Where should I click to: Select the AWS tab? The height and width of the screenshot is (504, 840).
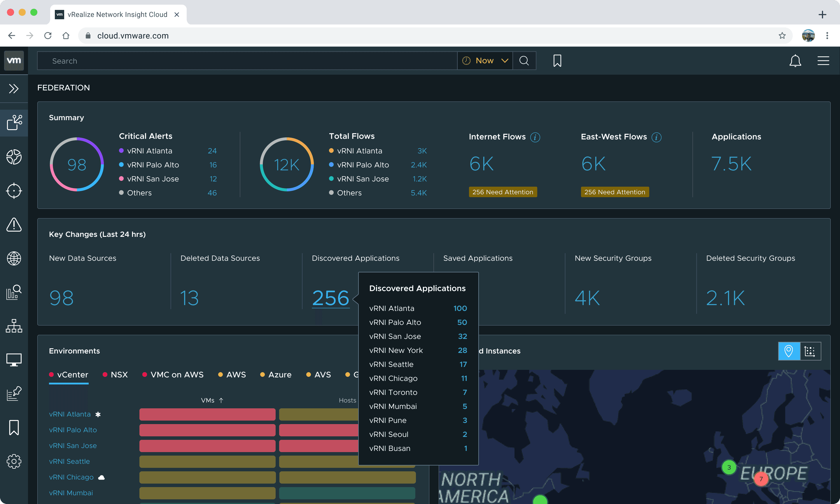point(232,374)
